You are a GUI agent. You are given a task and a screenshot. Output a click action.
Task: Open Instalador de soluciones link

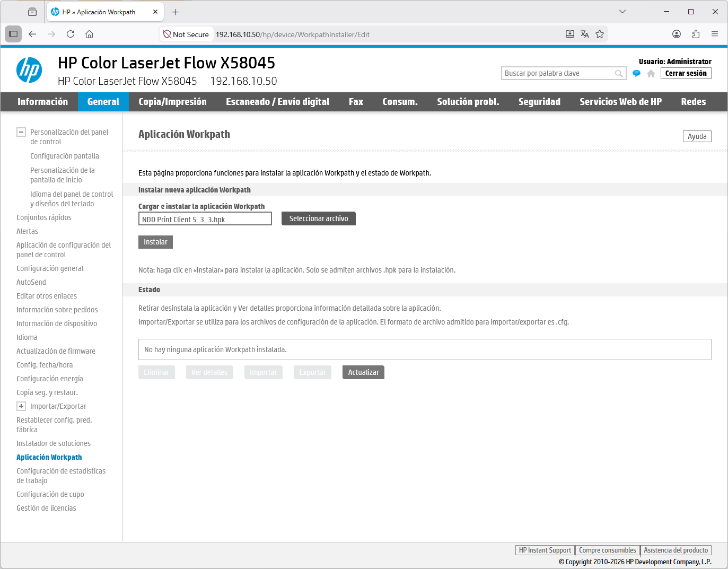(54, 443)
